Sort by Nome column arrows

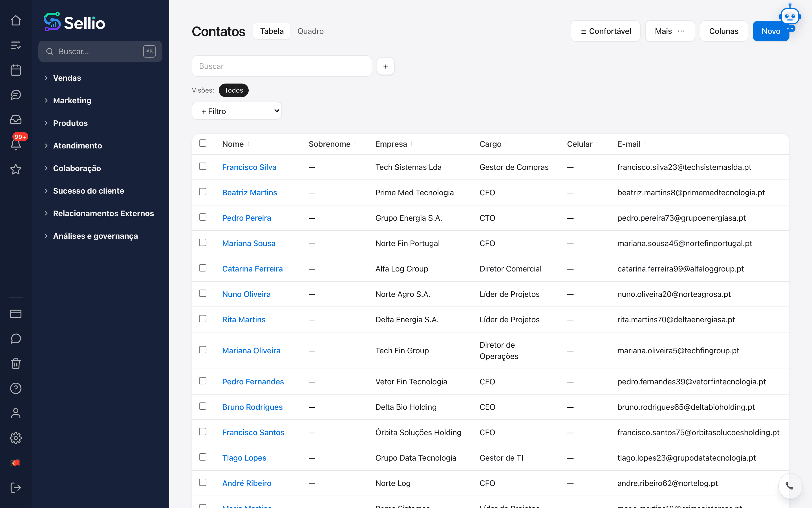click(248, 144)
